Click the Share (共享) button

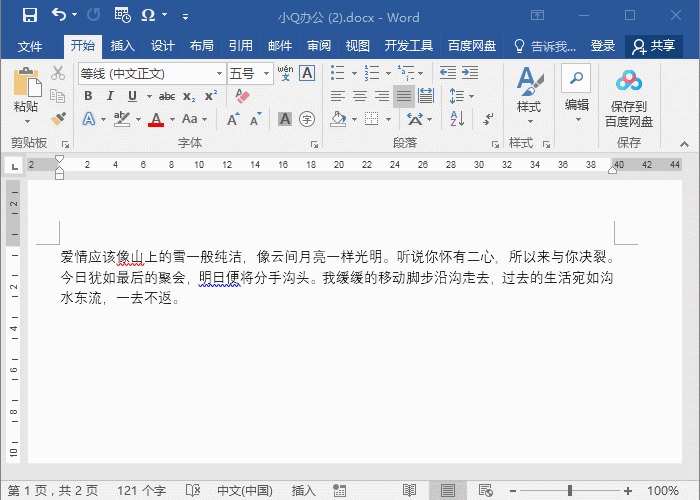click(x=653, y=46)
